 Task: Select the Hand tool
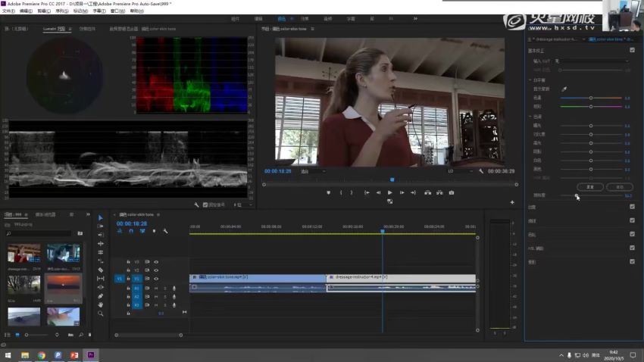pyautogui.click(x=101, y=304)
